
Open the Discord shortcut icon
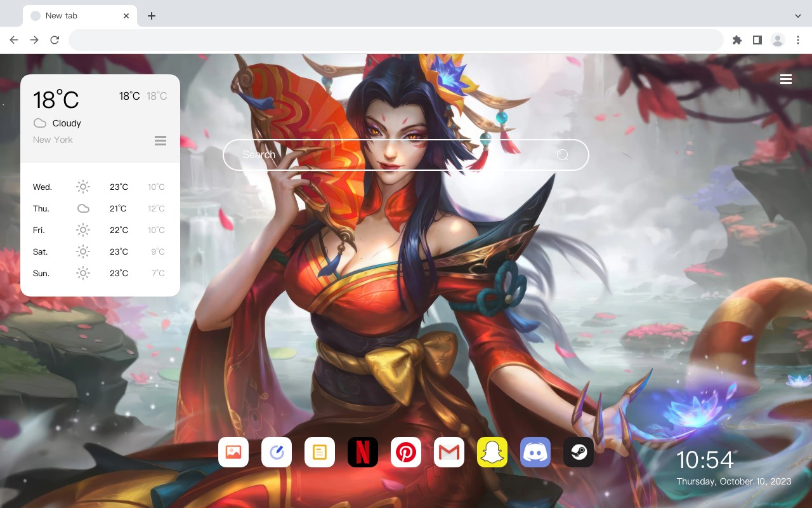coord(535,452)
